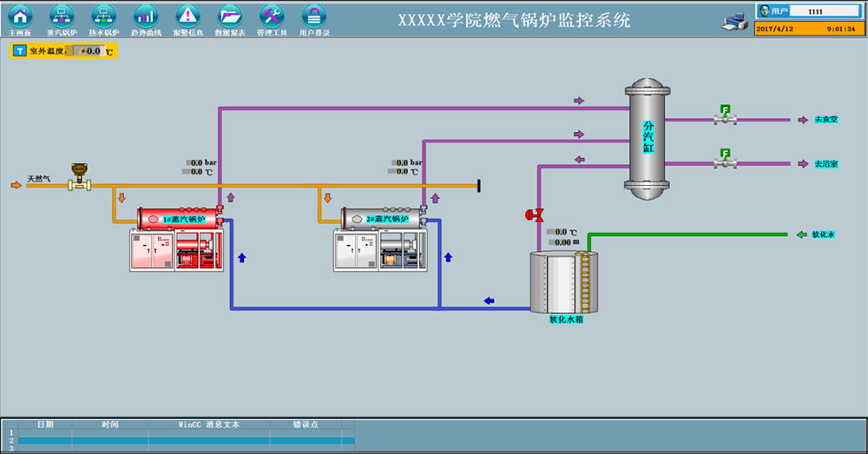Click the 去食堂 destination label
The image size is (868, 454).
click(x=826, y=120)
